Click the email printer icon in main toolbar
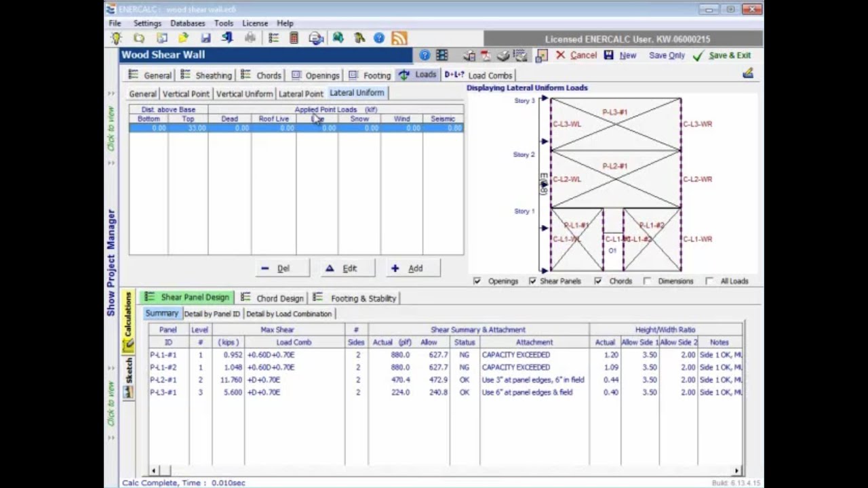Image resolution: width=868 pixels, height=488 pixels. tap(316, 39)
